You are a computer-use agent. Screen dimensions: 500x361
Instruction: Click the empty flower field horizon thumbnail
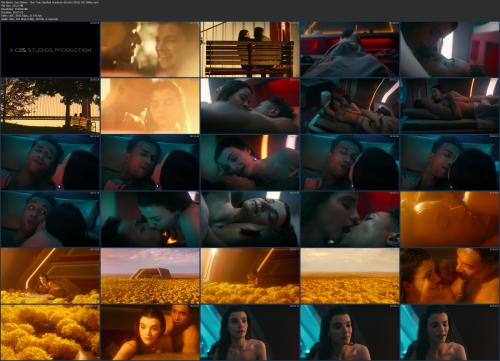[350, 276]
